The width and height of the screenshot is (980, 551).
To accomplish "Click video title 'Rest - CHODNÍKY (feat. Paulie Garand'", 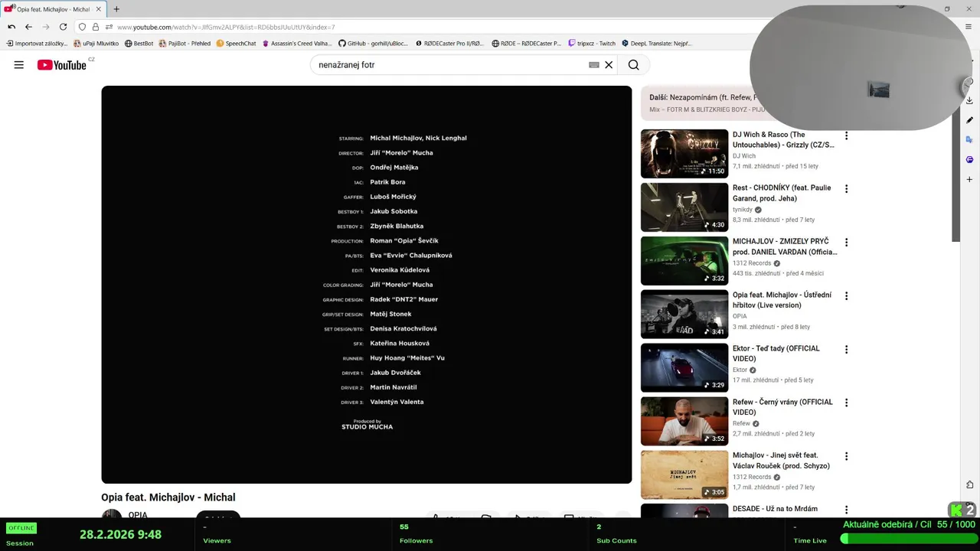I will coord(782,193).
